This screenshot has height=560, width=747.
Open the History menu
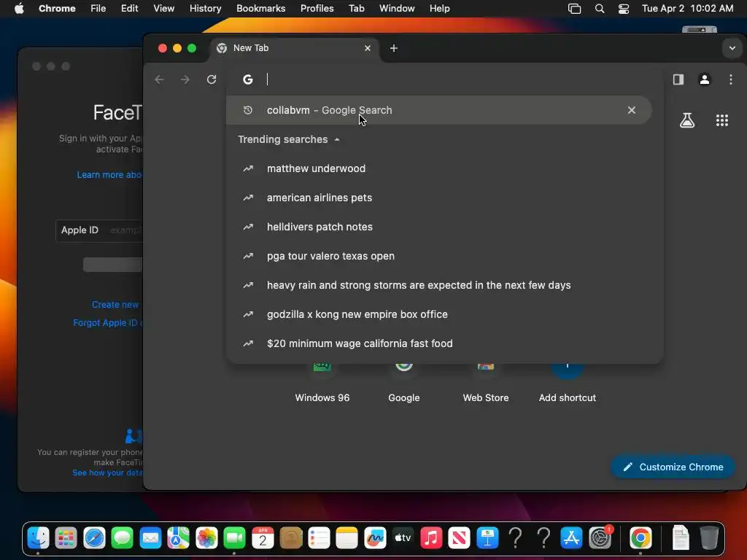point(205,9)
